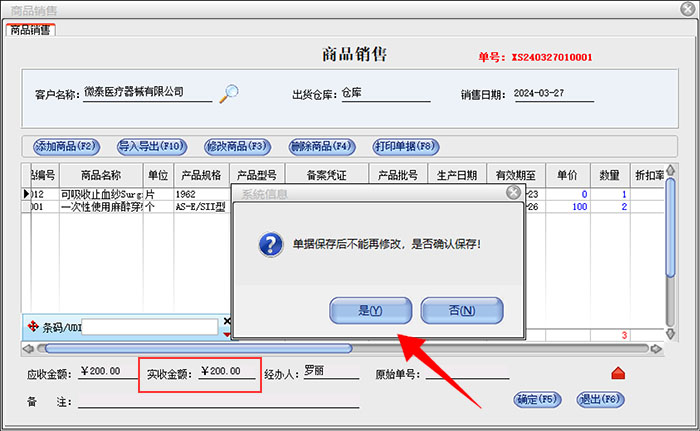Switch to the 商品销售 tab
700x431 pixels.
pos(30,30)
